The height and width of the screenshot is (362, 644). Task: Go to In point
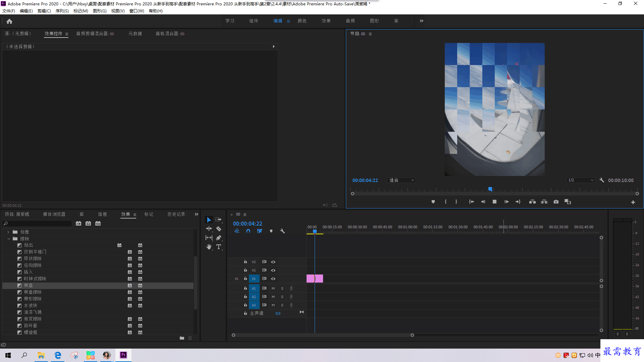471,202
